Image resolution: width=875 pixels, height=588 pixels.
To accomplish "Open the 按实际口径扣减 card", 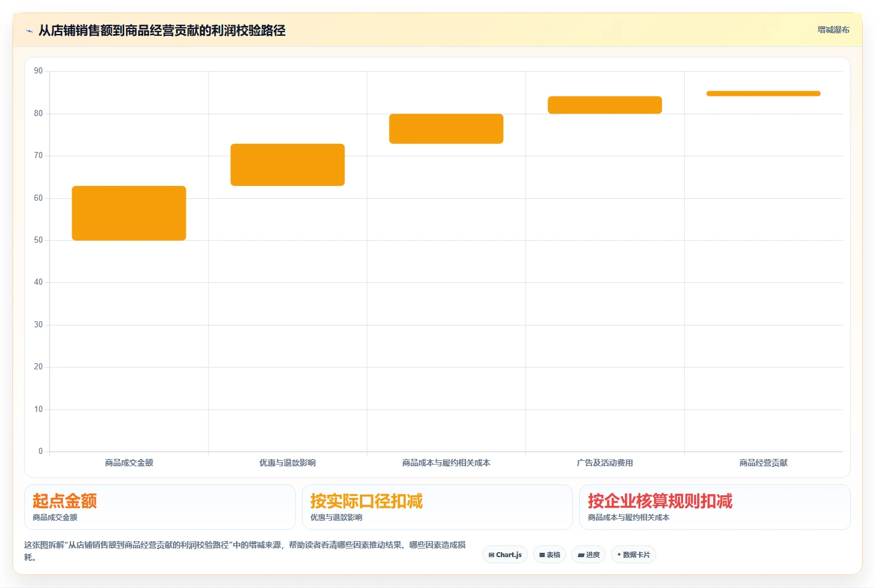I will [x=437, y=507].
